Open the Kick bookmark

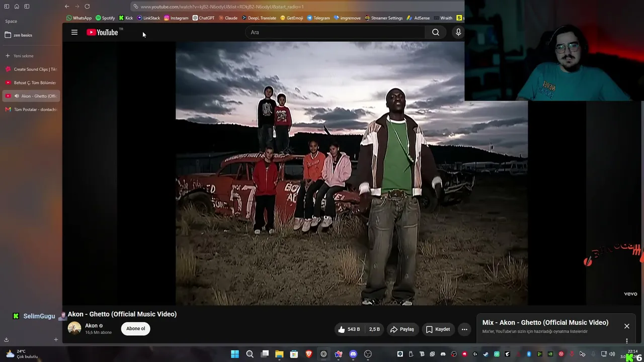click(126, 18)
